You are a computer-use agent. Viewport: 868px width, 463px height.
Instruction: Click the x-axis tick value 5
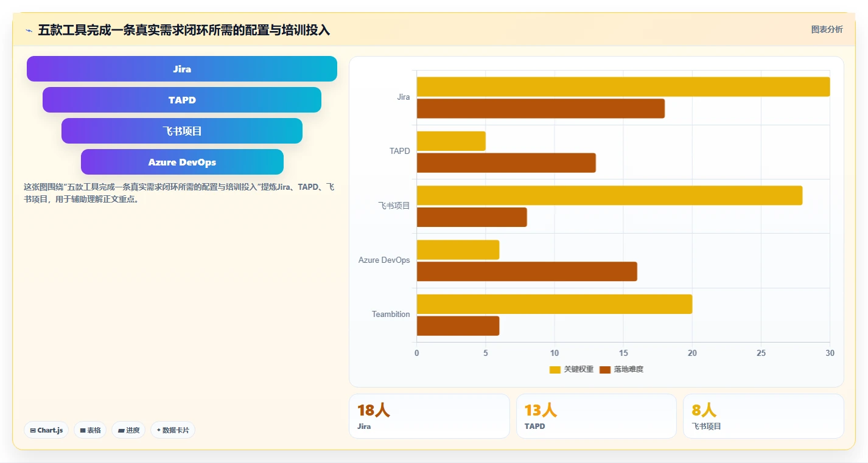click(486, 353)
